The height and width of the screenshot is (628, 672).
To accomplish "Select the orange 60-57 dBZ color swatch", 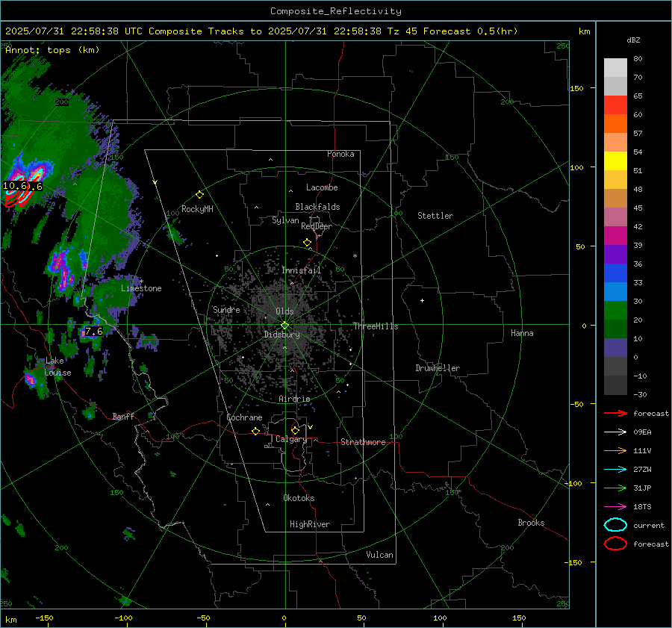I will pos(615,124).
